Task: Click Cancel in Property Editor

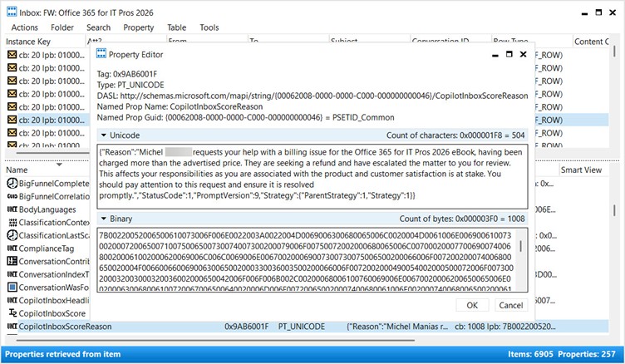Action: pos(511,305)
